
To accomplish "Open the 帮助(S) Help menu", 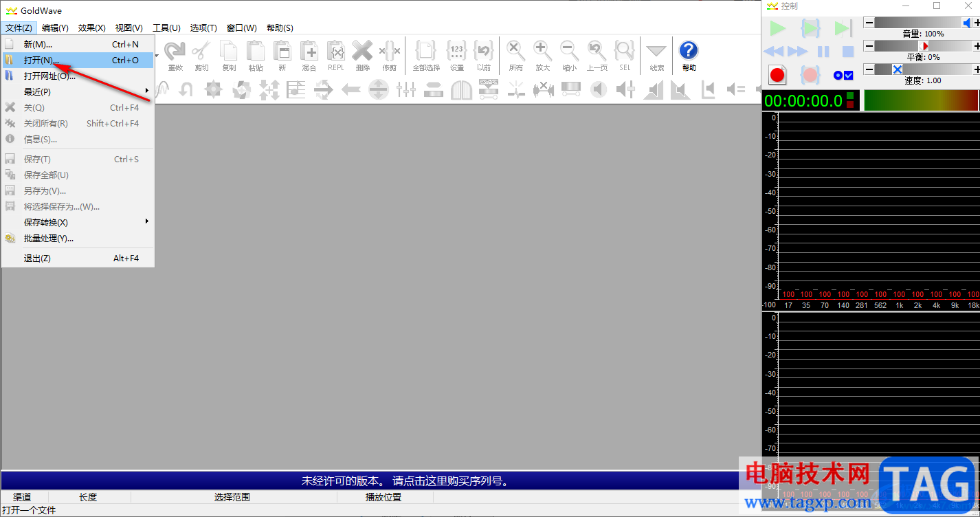I will click(280, 28).
